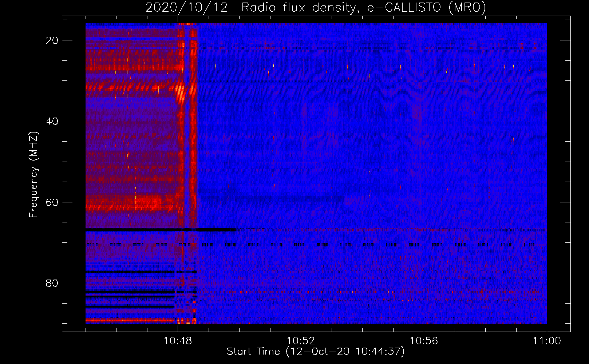Click the 'Frequency (MHZ)' y-axis label
Viewport: 589px width, 364px height.
point(33,175)
